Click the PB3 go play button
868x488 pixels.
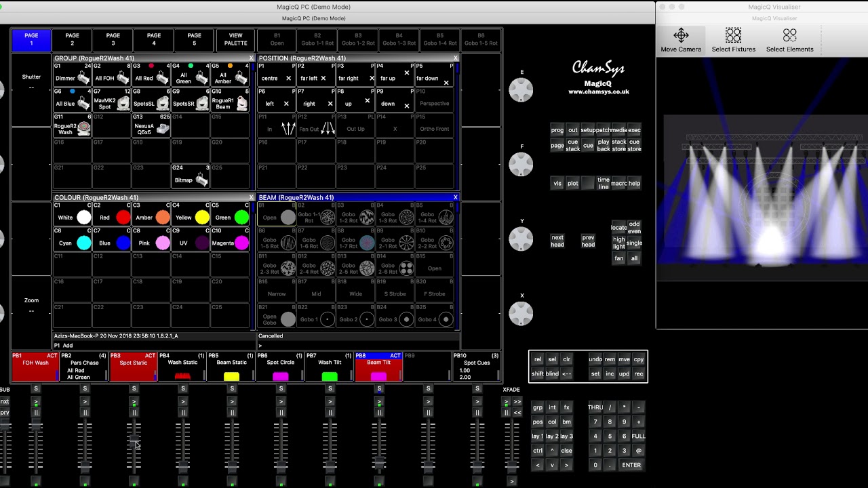134,402
